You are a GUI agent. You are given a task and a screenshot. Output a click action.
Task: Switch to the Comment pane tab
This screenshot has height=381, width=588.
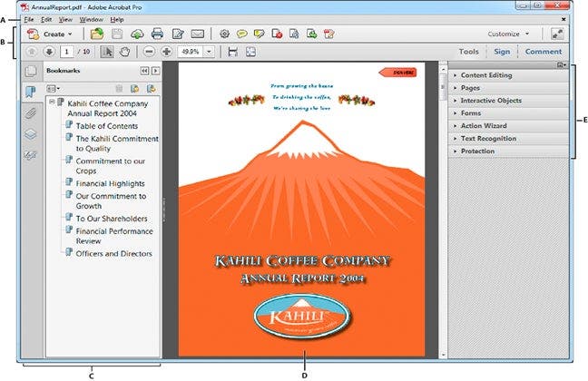pyautogui.click(x=544, y=52)
